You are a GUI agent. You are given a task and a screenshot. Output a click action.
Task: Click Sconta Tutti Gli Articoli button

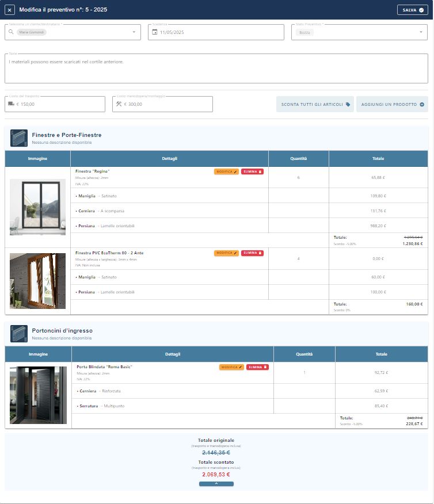coord(315,104)
